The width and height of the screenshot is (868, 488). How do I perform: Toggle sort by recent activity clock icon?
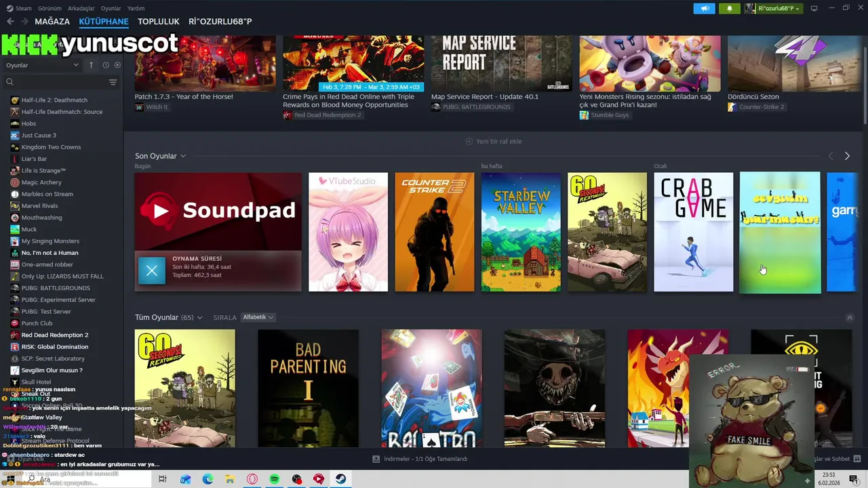tap(106, 65)
